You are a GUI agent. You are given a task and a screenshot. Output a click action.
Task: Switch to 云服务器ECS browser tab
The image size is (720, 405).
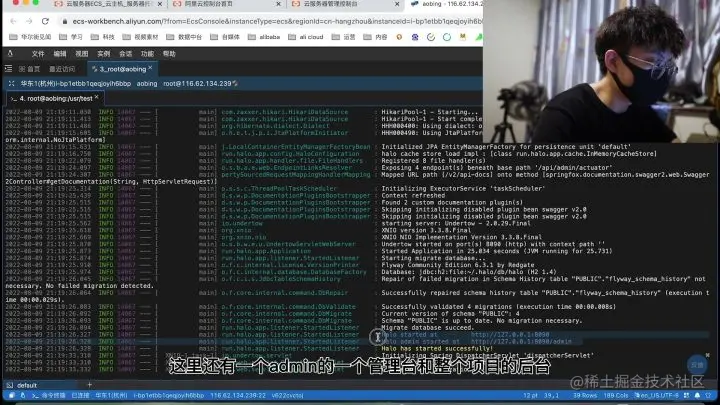tap(108, 4)
